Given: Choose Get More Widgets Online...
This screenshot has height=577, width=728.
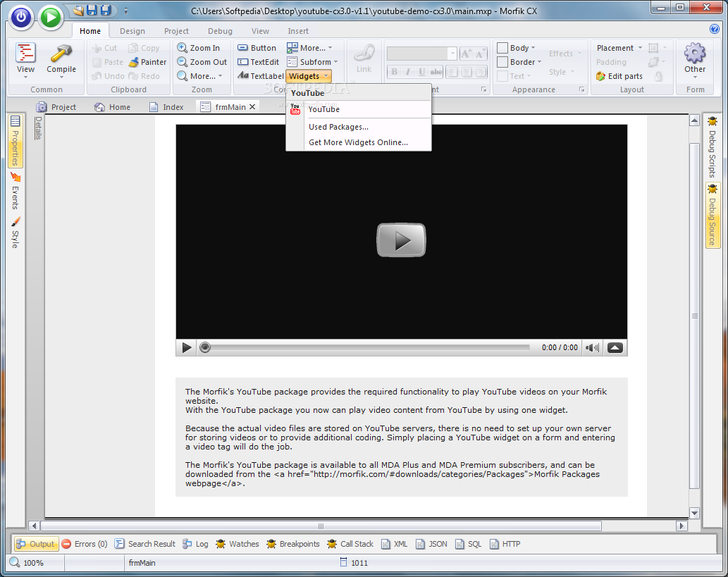Looking at the screenshot, I should 359,142.
